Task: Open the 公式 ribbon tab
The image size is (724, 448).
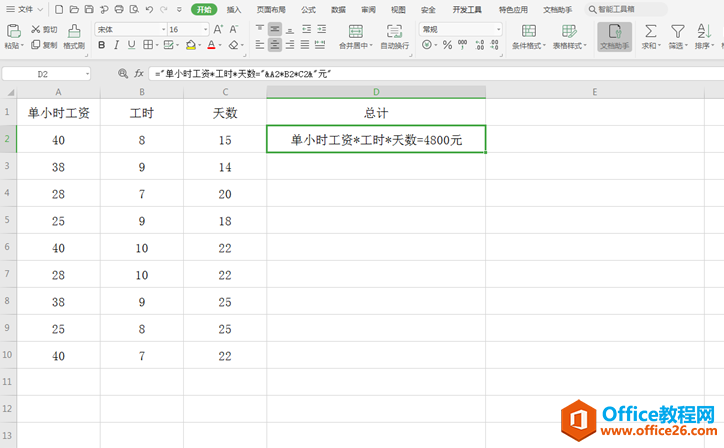Action: 308,9
